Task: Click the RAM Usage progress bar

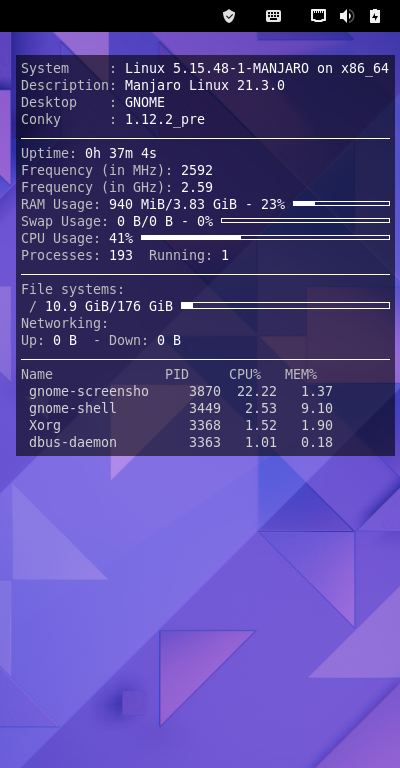Action: tap(341, 203)
